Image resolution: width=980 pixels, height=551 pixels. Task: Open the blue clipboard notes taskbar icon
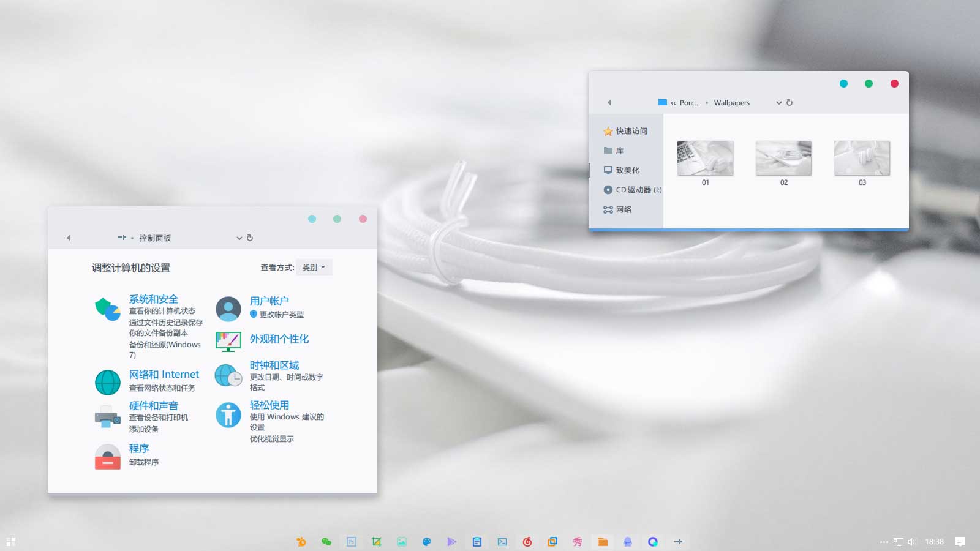click(477, 542)
